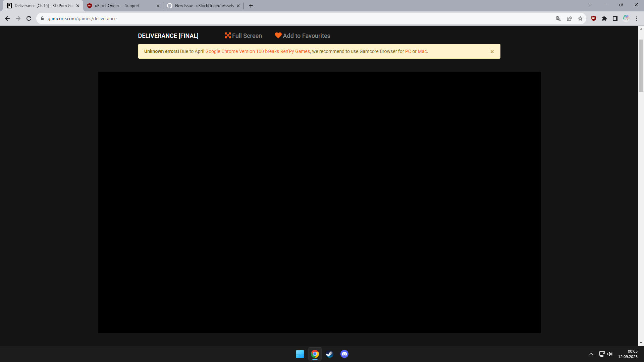
Task: Toggle the browser side panel icon
Action: tap(615, 18)
